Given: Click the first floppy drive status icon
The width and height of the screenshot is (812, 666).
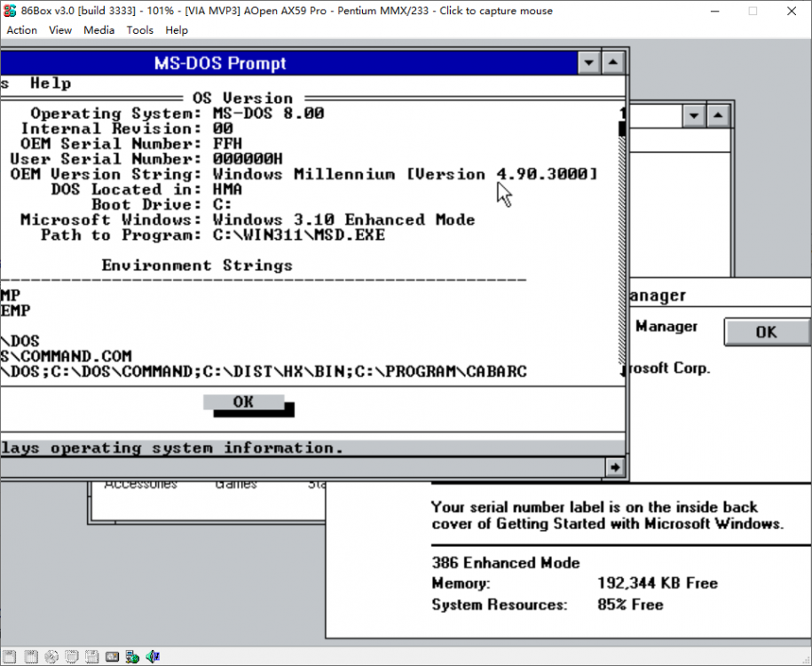Looking at the screenshot, I should (10, 656).
